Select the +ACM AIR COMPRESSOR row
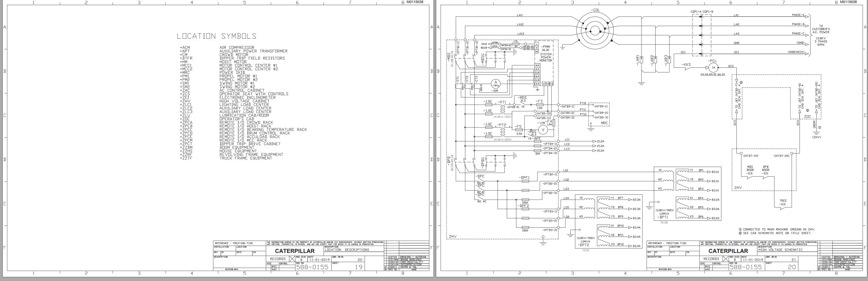868x281 pixels. 217,48
